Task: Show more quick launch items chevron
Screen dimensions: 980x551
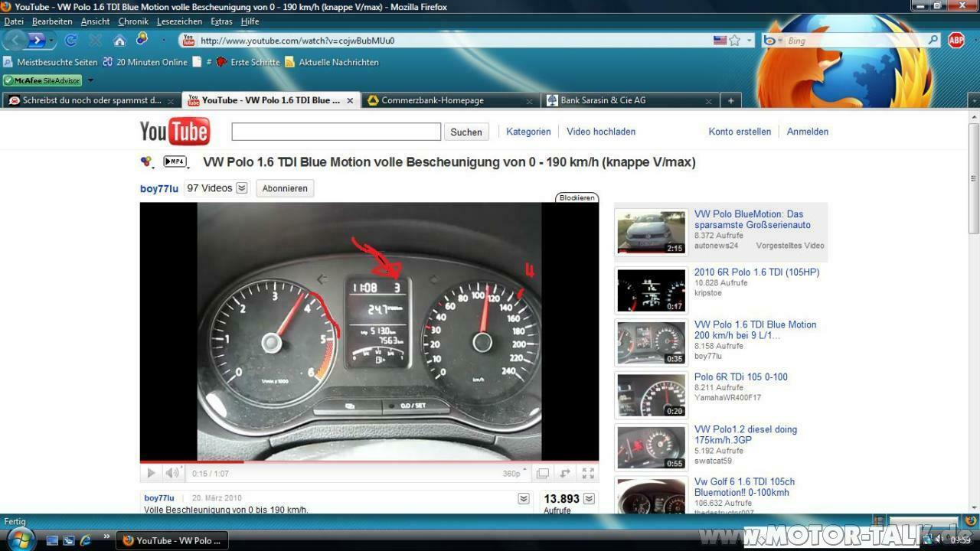Action: point(106,536)
